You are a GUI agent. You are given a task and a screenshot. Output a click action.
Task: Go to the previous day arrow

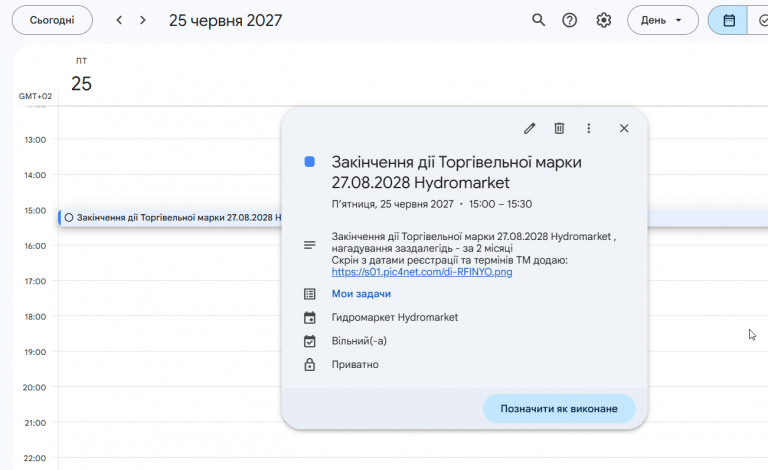point(119,20)
